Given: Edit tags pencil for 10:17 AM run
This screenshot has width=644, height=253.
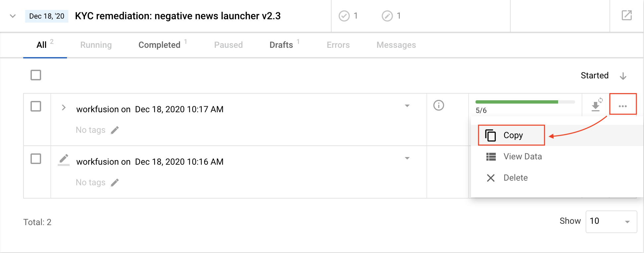Looking at the screenshot, I should 115,130.
